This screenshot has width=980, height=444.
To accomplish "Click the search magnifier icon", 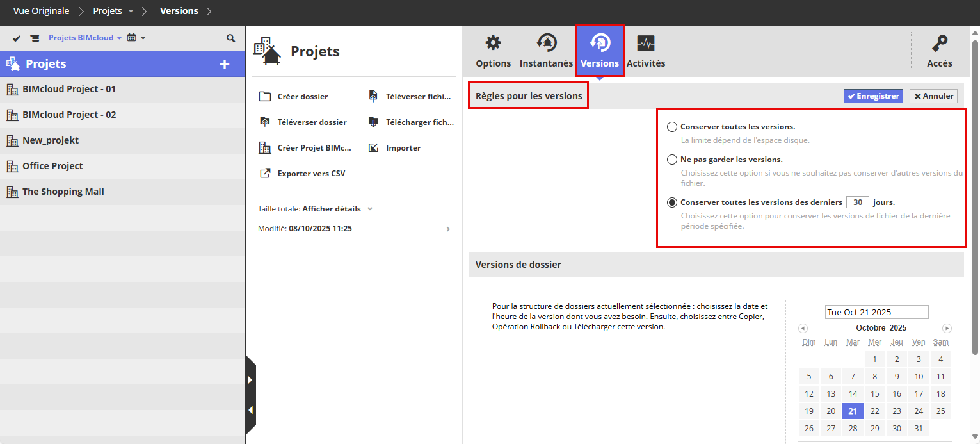I will pyautogui.click(x=231, y=38).
